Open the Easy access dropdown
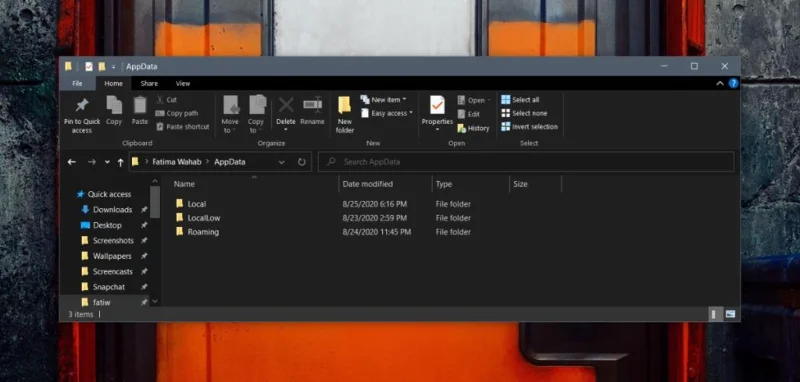Image resolution: width=800 pixels, height=382 pixels. coord(387,113)
